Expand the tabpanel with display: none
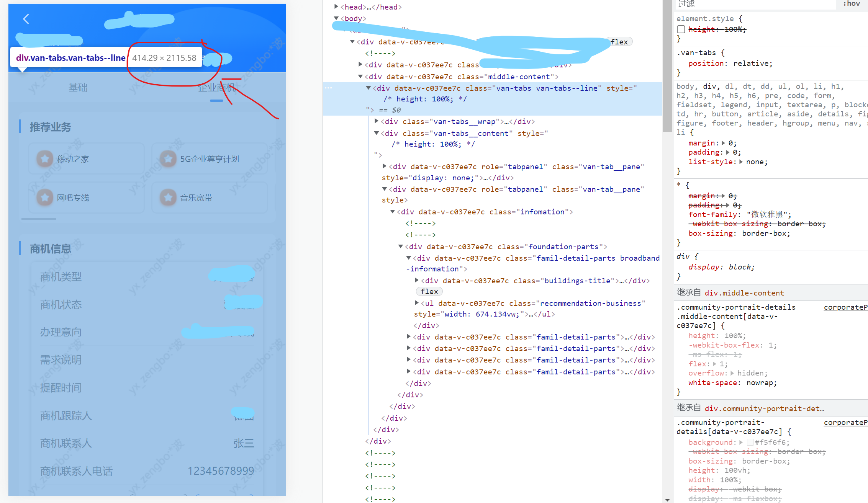The height and width of the screenshot is (503, 868). click(x=385, y=167)
